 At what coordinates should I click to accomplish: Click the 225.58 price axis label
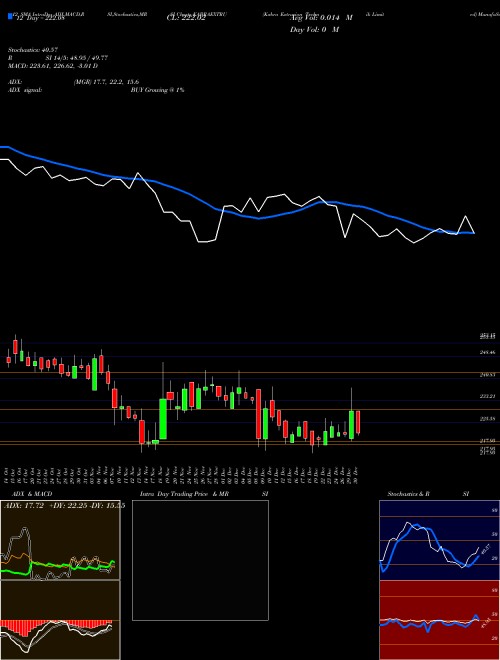(487, 418)
